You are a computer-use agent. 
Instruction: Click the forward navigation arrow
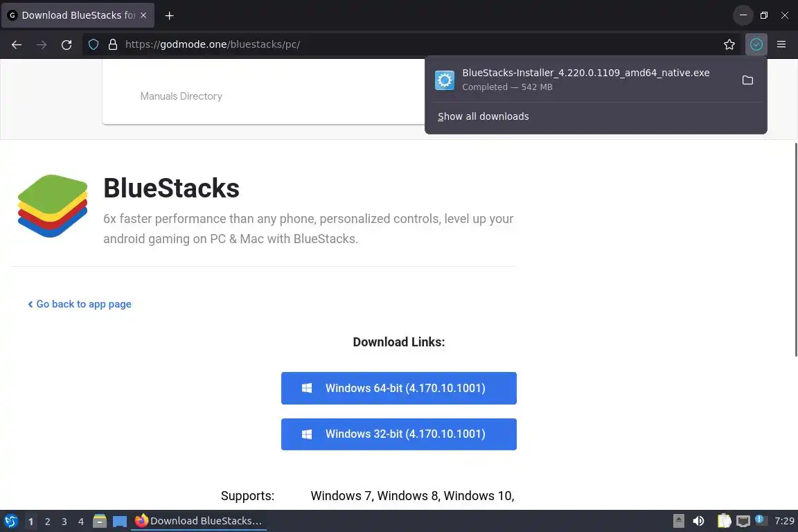coord(42,45)
